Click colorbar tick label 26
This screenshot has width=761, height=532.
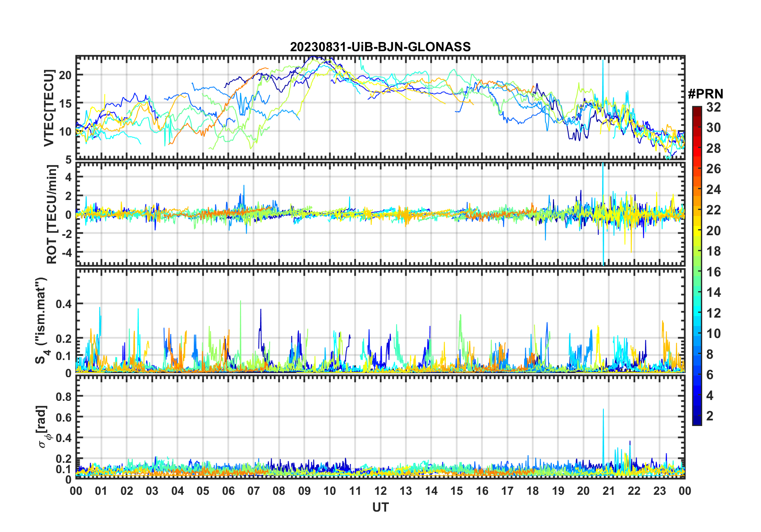pos(713,169)
